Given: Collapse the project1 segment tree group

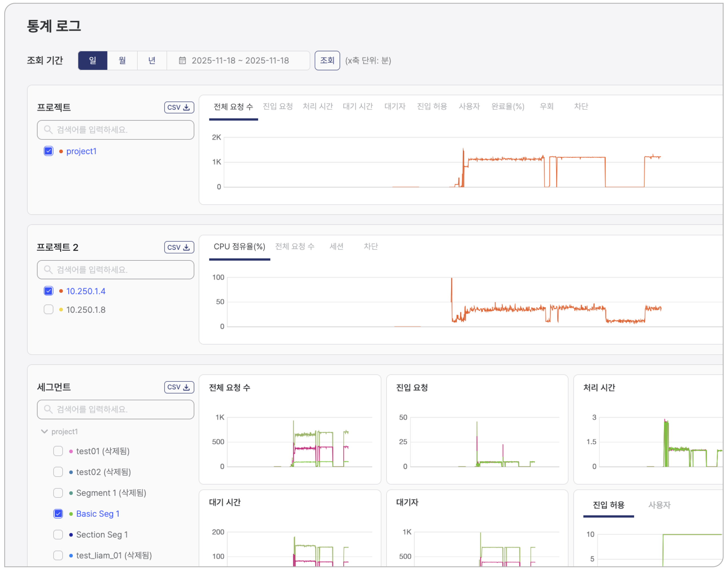Looking at the screenshot, I should (44, 431).
